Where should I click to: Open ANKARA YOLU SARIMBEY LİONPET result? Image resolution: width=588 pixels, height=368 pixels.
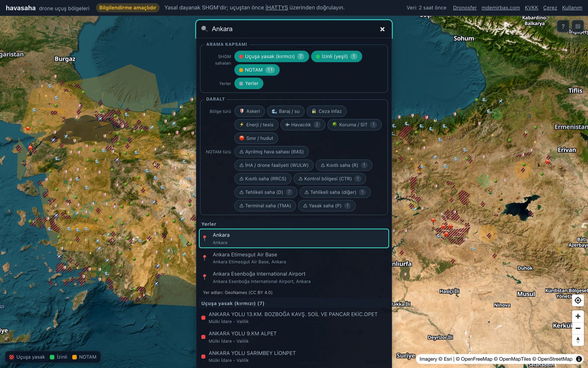[294, 356]
